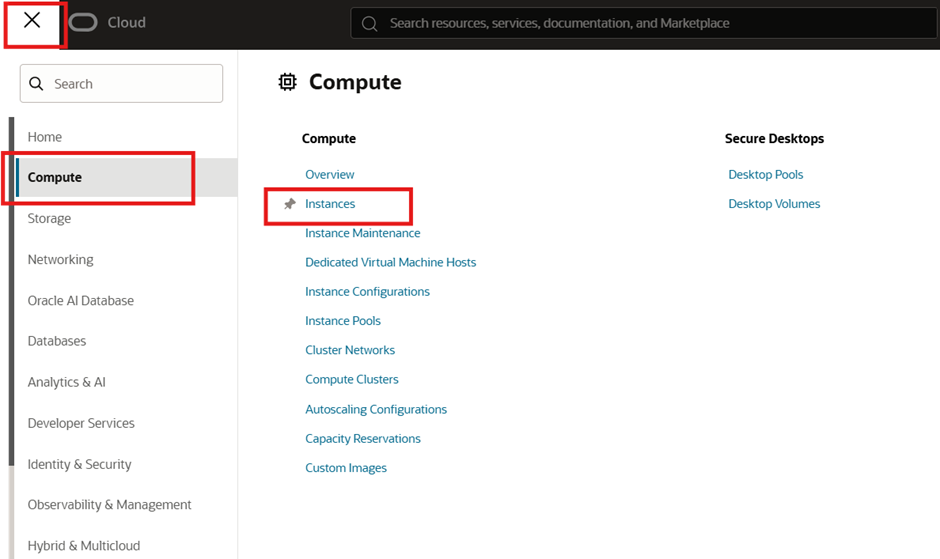Screen dimensions: 940x559
Task: Click the Compute chip icon in heading
Action: point(288,83)
